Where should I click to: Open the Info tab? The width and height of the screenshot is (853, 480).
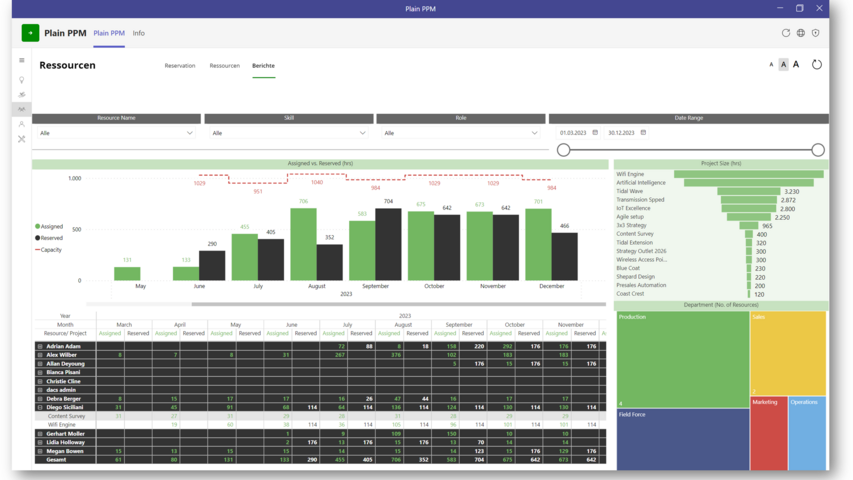point(139,33)
